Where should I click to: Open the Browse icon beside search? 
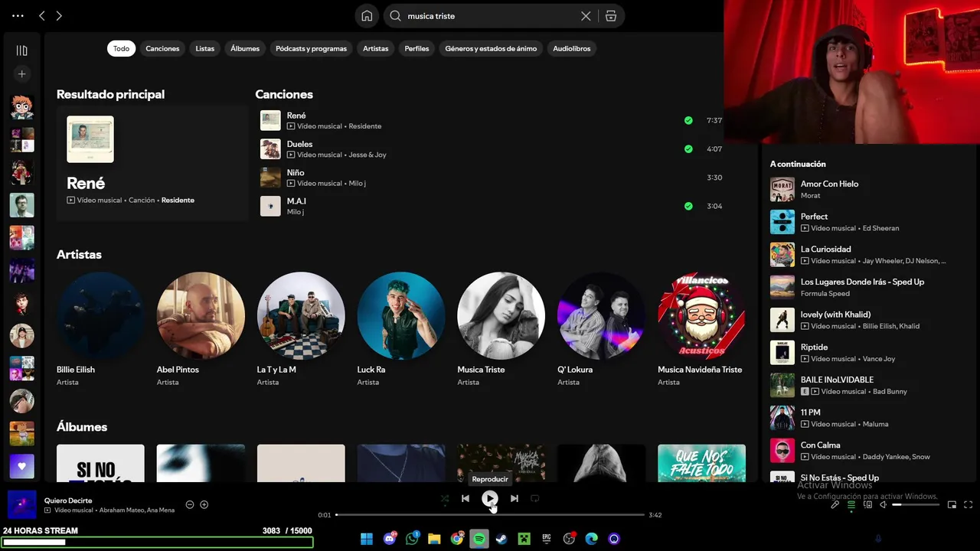tap(611, 16)
